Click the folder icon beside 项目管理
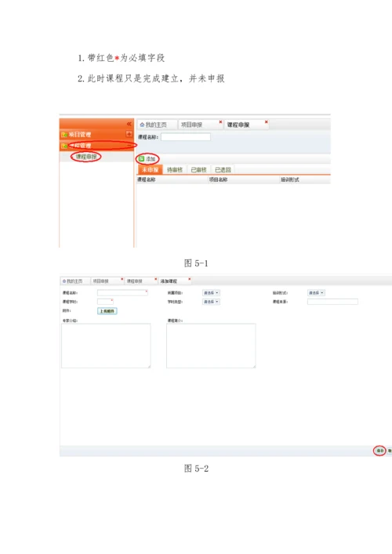 [64, 135]
